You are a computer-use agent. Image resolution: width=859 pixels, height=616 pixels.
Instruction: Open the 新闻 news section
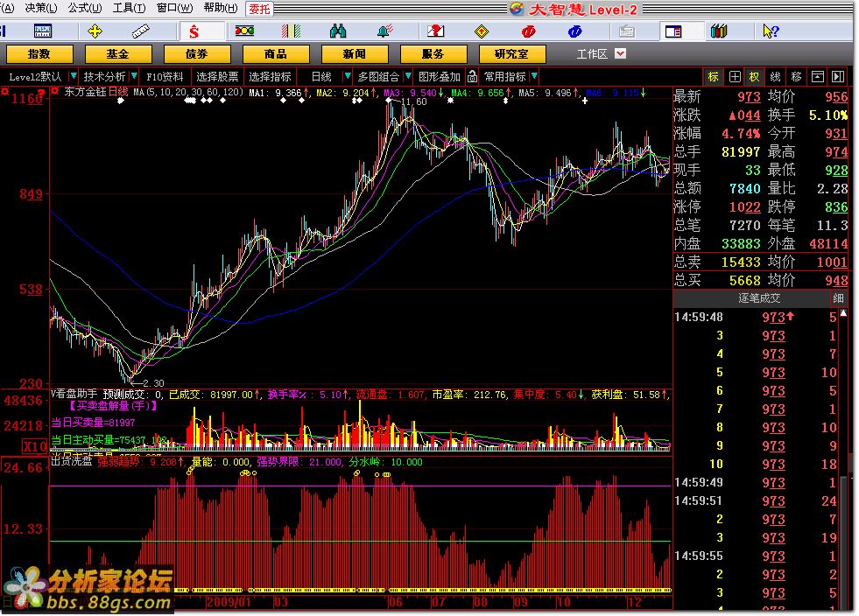(355, 54)
